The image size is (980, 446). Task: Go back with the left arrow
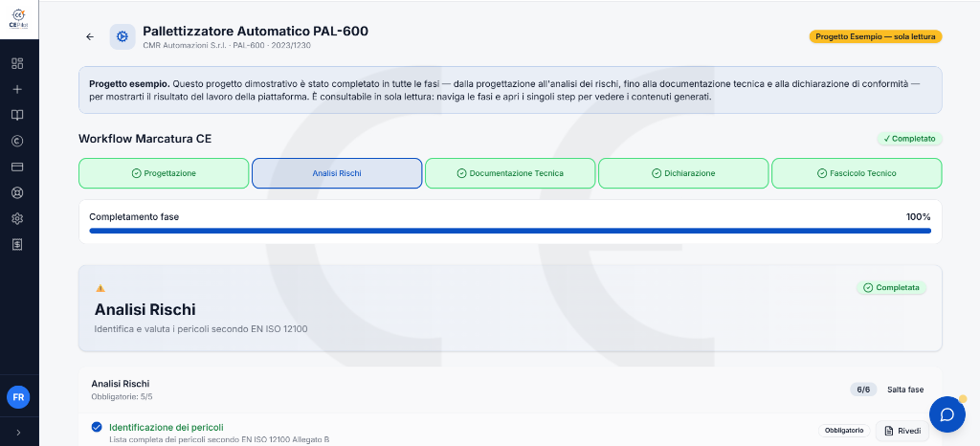[90, 37]
